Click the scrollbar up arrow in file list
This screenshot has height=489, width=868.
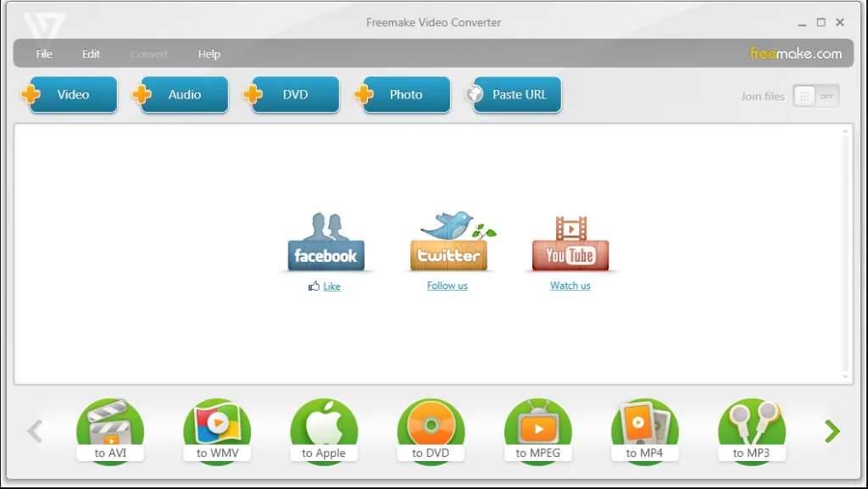coord(845,131)
